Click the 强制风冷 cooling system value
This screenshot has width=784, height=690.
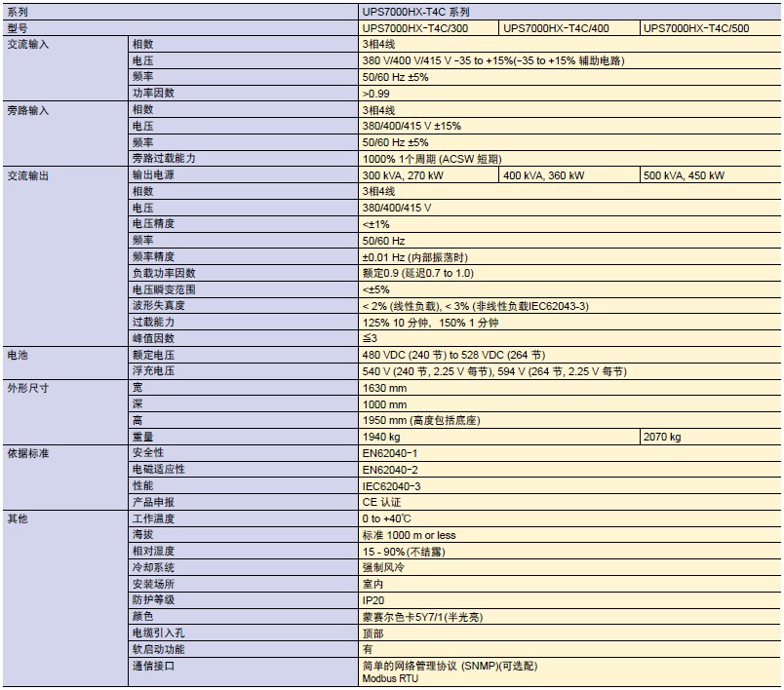(x=381, y=567)
